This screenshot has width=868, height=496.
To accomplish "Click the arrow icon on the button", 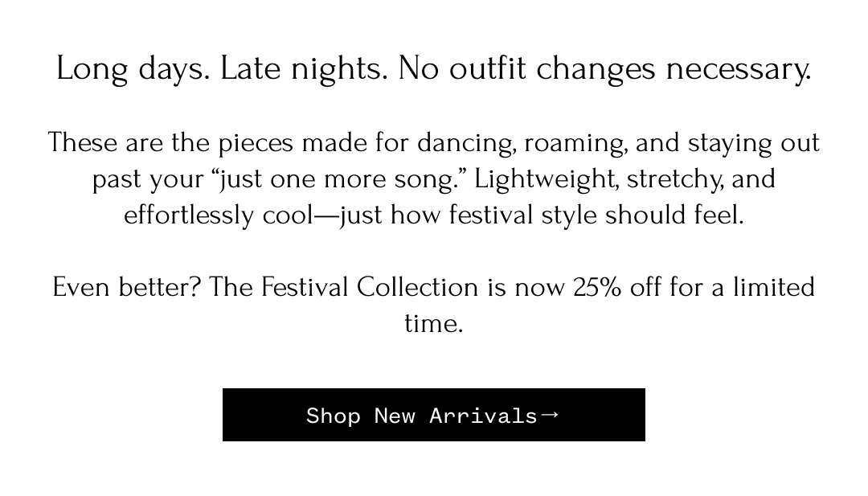I will point(550,415).
